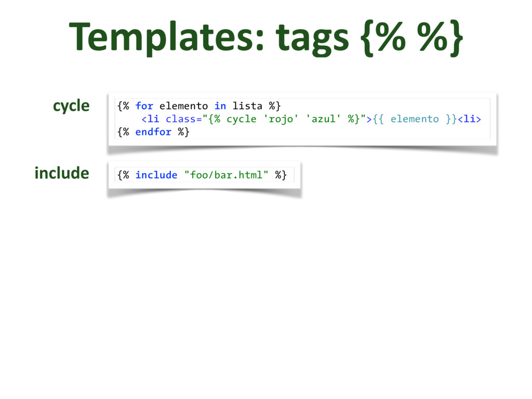Click the "foo/bar.html" string
532x399 pixels.
(227, 175)
